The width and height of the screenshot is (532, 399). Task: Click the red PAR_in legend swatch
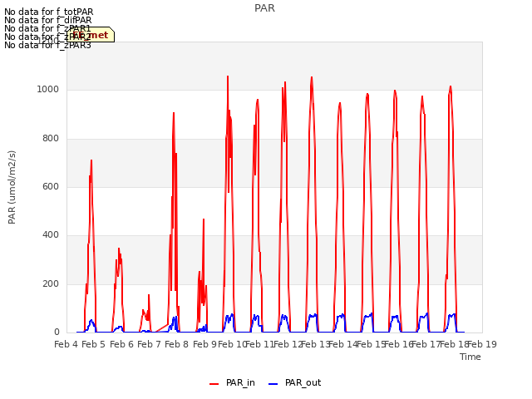pos(214,384)
